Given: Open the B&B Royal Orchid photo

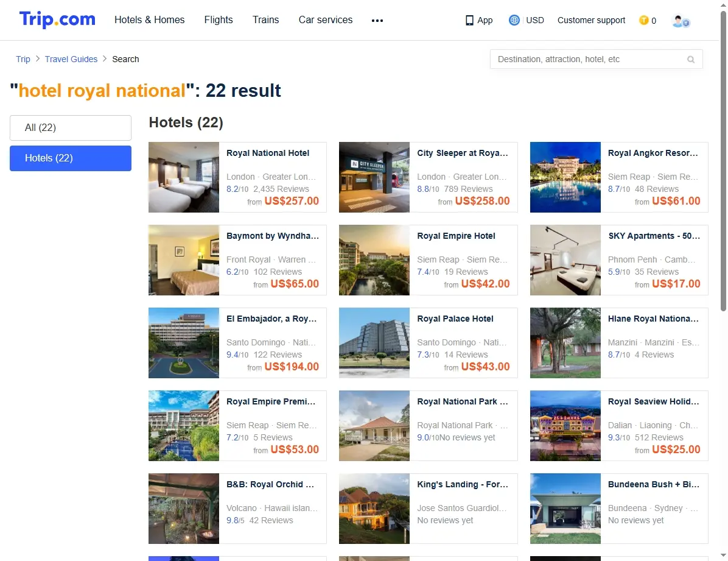Looking at the screenshot, I should [x=184, y=509].
